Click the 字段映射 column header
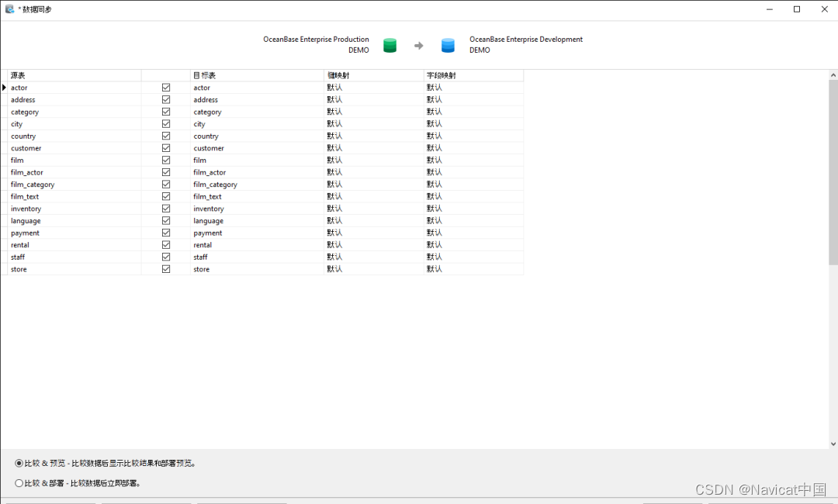Viewport: 838px width, 504px height. (474, 75)
